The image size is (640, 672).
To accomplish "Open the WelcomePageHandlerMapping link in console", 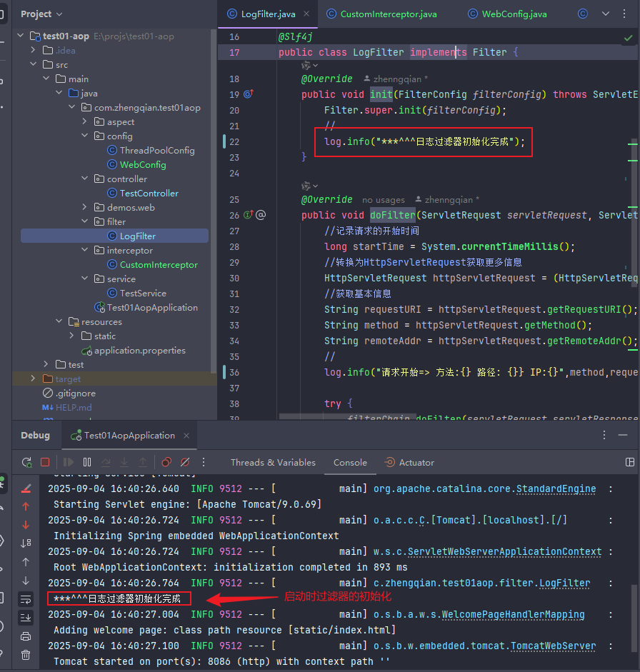I will coord(513,614).
